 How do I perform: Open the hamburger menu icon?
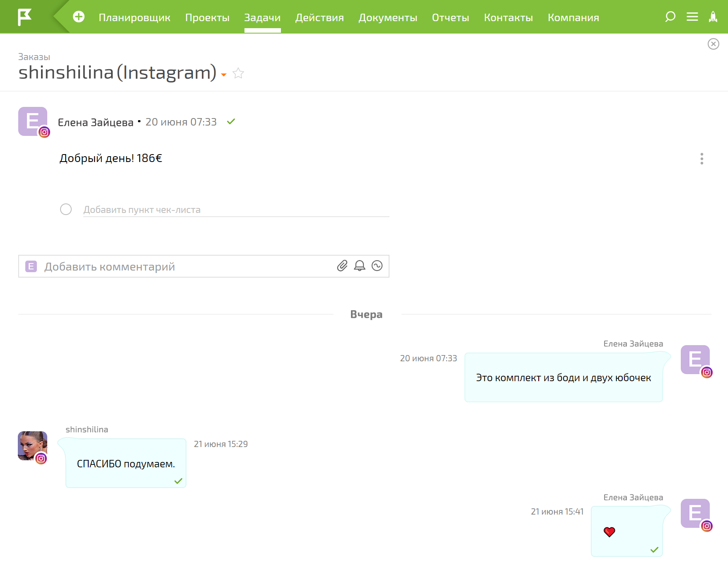pos(692,17)
